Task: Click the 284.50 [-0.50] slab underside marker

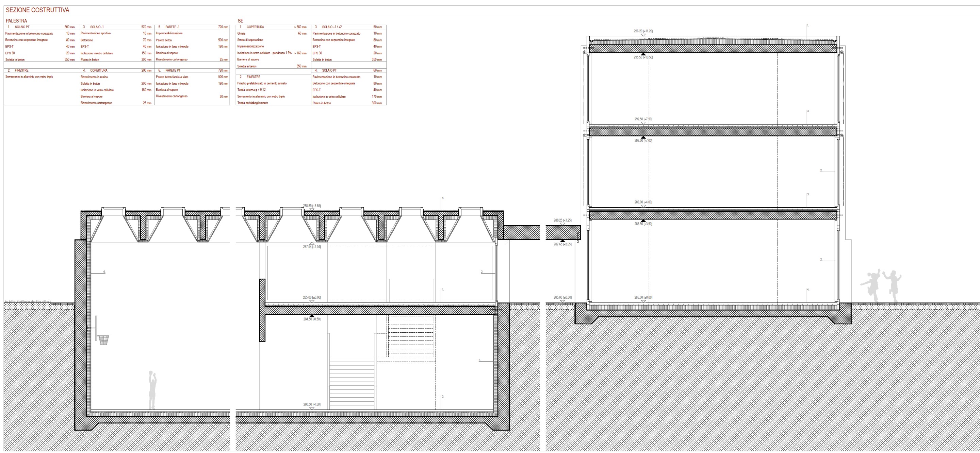Action: tap(312, 319)
